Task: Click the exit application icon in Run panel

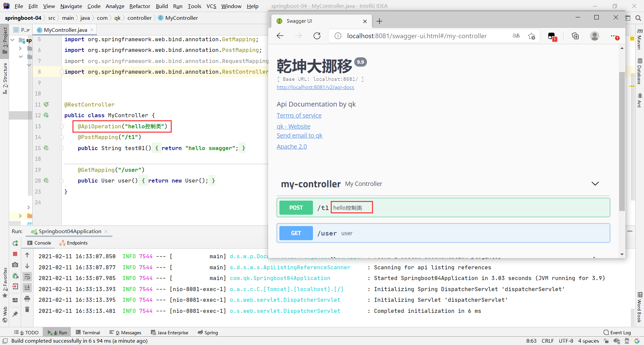Action: pyautogui.click(x=15, y=286)
